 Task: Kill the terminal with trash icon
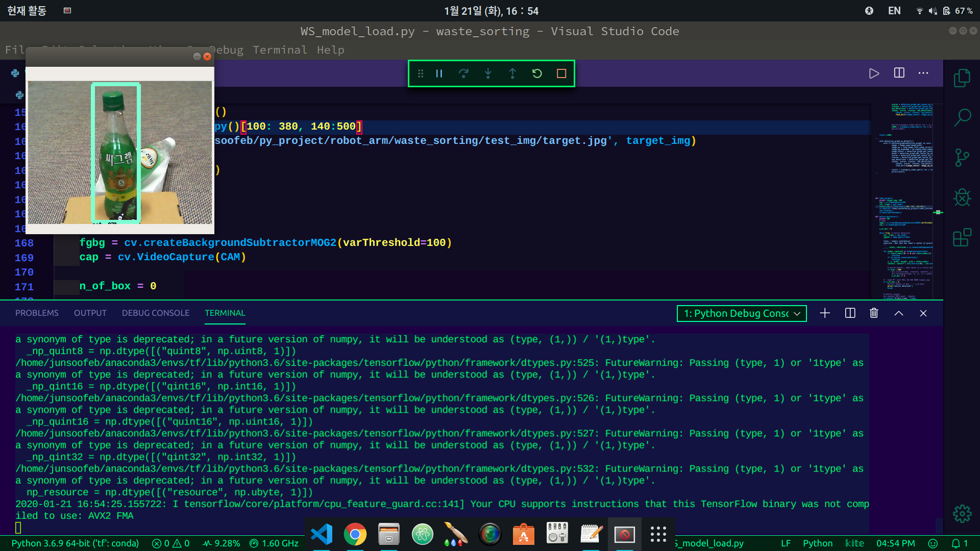click(874, 313)
